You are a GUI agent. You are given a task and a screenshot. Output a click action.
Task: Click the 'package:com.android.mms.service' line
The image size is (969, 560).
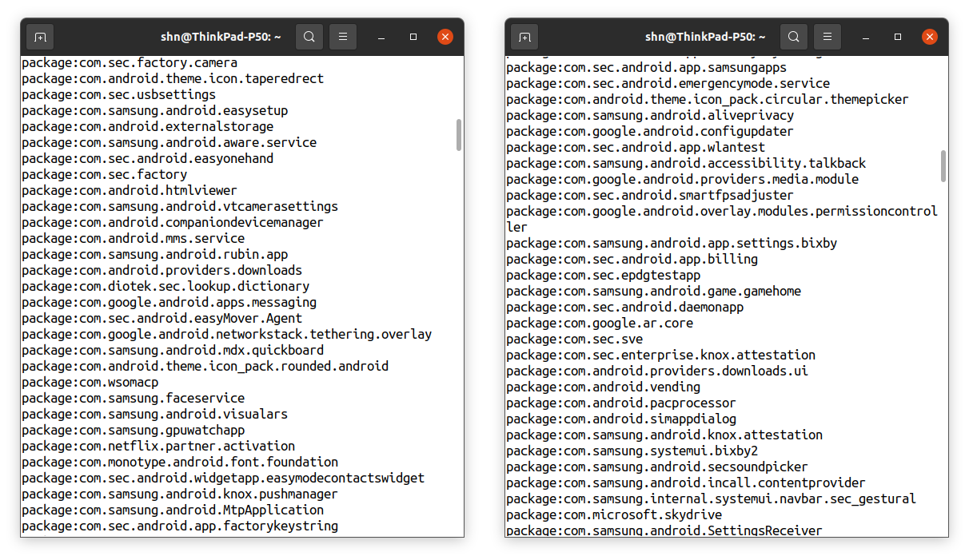click(134, 238)
